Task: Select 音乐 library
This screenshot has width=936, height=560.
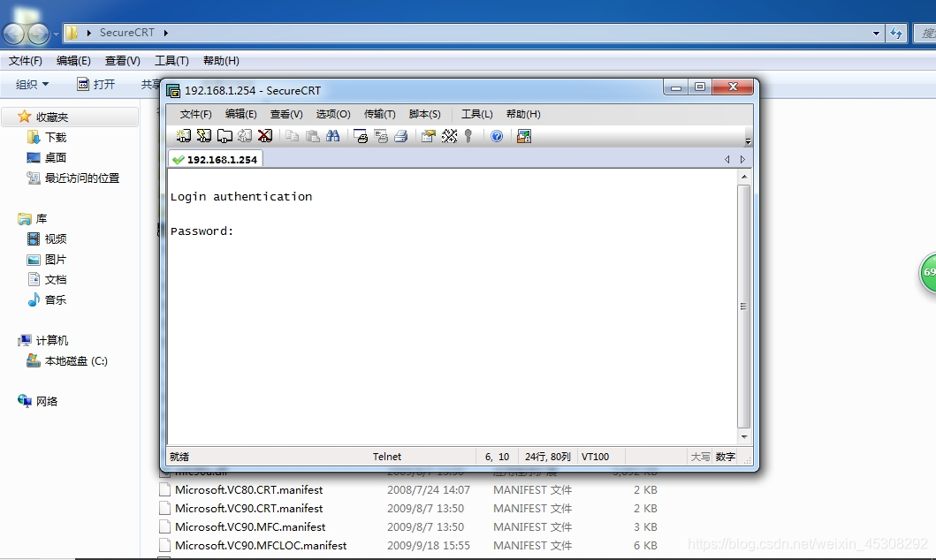Action: [x=47, y=300]
